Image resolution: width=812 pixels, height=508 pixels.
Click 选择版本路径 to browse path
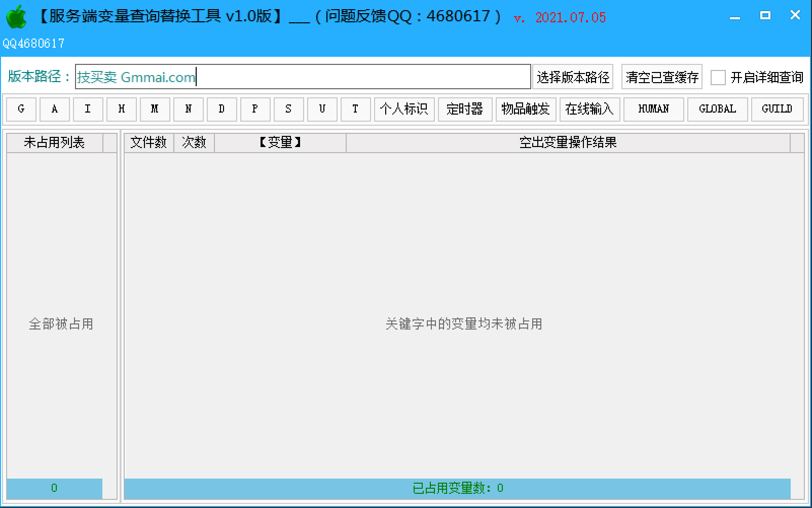(x=573, y=77)
